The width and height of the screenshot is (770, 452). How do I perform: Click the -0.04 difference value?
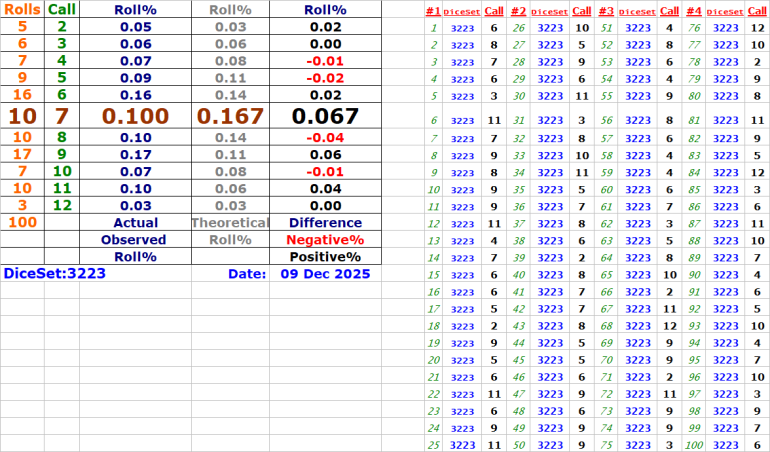325,137
